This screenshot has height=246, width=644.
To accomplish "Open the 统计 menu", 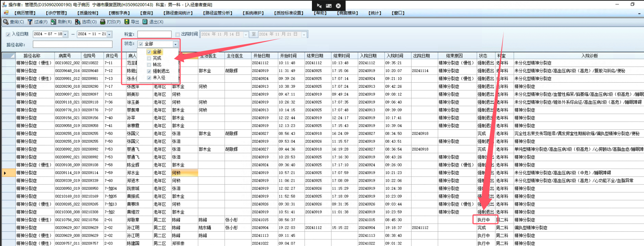I will point(375,13).
